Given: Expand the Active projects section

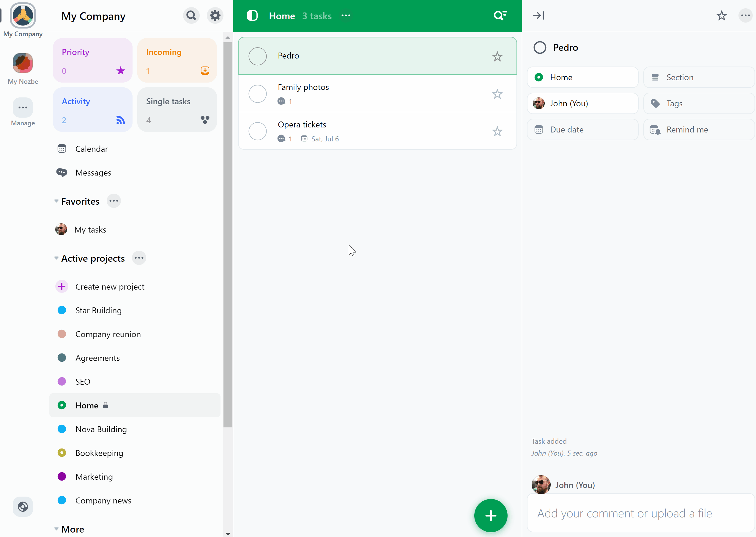Looking at the screenshot, I should pyautogui.click(x=56, y=259).
